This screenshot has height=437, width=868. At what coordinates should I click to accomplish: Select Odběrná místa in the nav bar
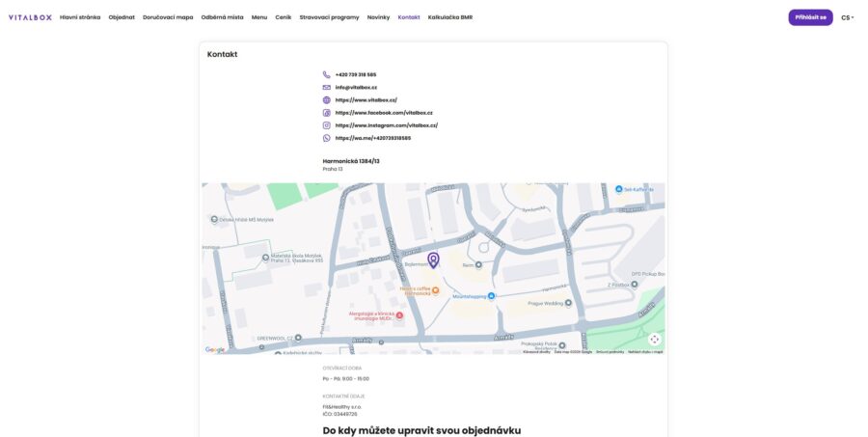222,17
